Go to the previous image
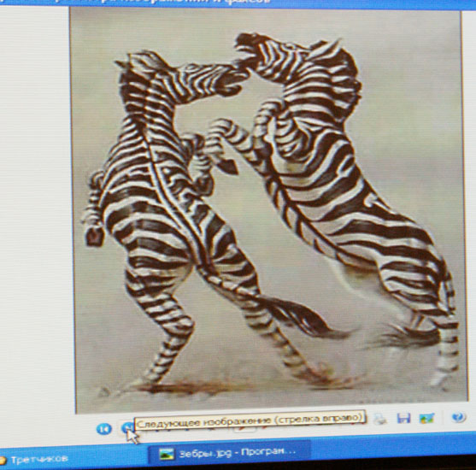This screenshot has height=470, width=476. pyautogui.click(x=103, y=429)
